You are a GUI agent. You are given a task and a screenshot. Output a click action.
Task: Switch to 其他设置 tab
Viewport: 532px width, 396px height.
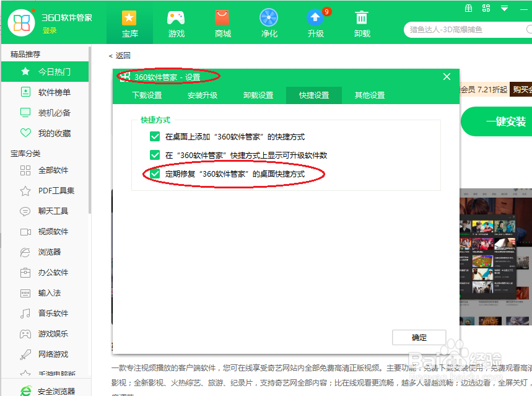pyautogui.click(x=370, y=95)
